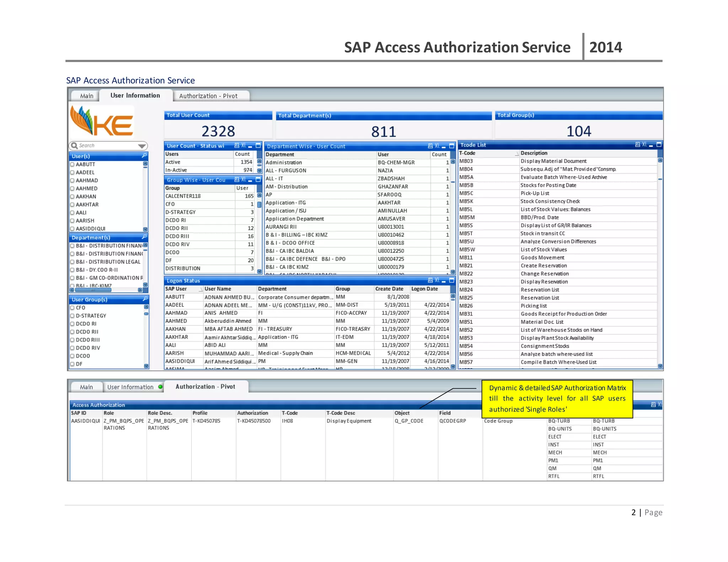Export Department Wise User Count to Excel (XL)
The width and height of the screenshot is (728, 562).
point(437,146)
